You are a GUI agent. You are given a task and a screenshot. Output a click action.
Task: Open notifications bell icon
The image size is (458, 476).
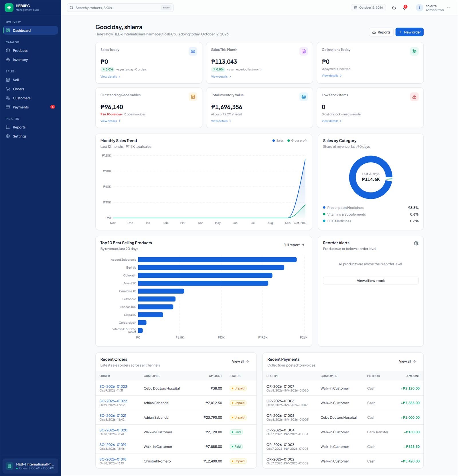pos(404,8)
